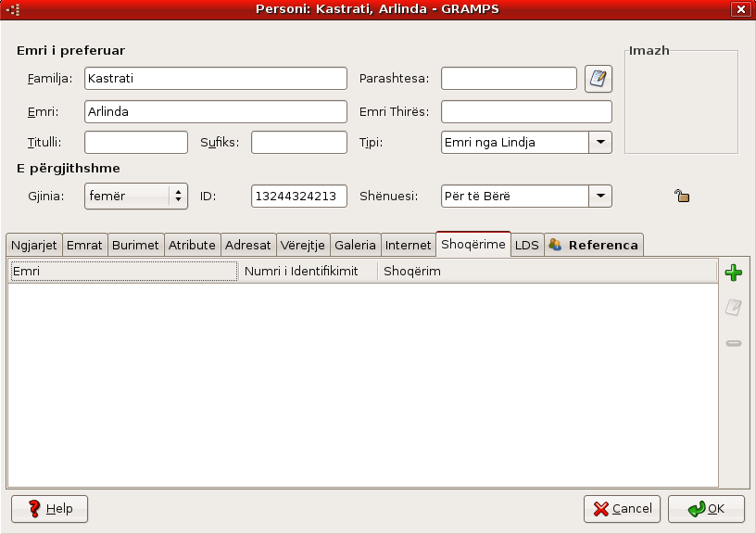The image size is (756, 534).
Task: Switch to the Referenca tab
Action: tap(594, 245)
